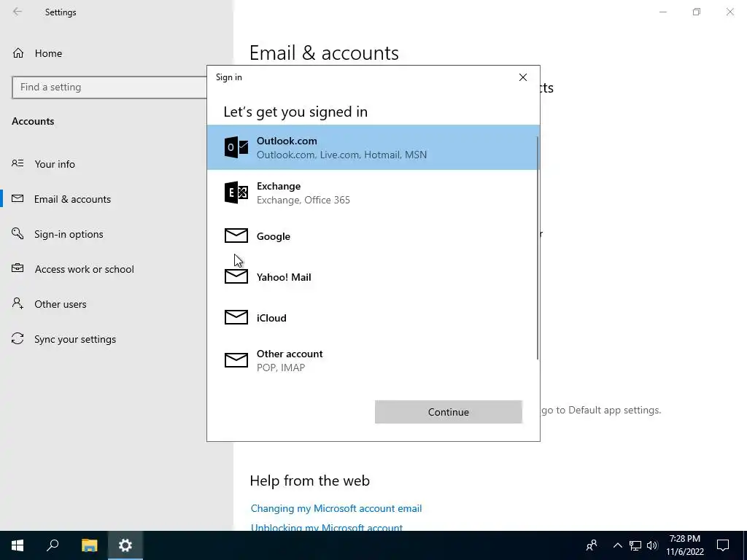Image resolution: width=747 pixels, height=560 pixels.
Task: Open the Action Center notifications icon
Action: [x=723, y=545]
